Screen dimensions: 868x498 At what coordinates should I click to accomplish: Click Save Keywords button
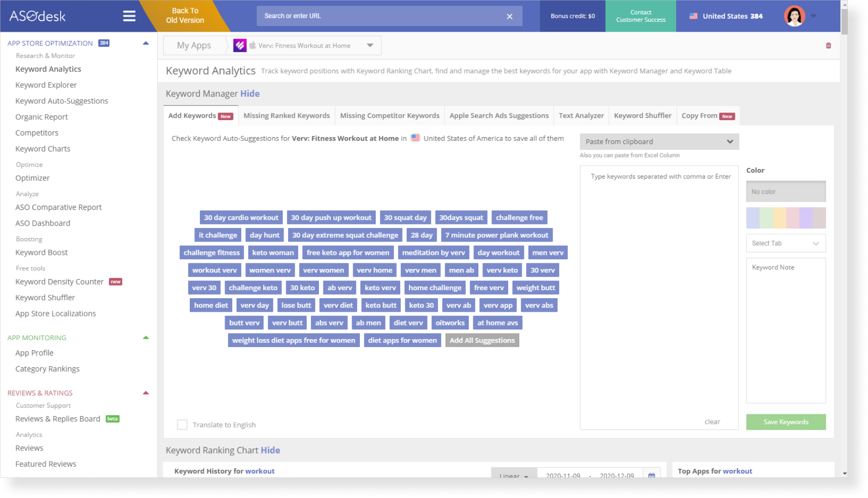[786, 422]
